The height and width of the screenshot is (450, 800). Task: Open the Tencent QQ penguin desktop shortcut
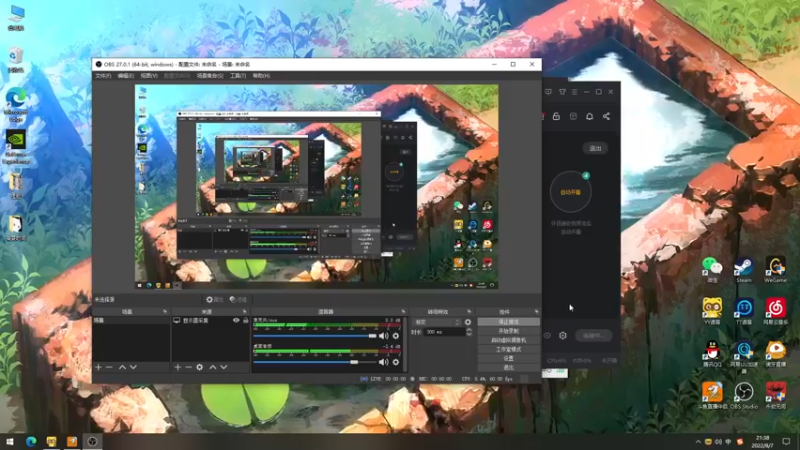click(712, 354)
